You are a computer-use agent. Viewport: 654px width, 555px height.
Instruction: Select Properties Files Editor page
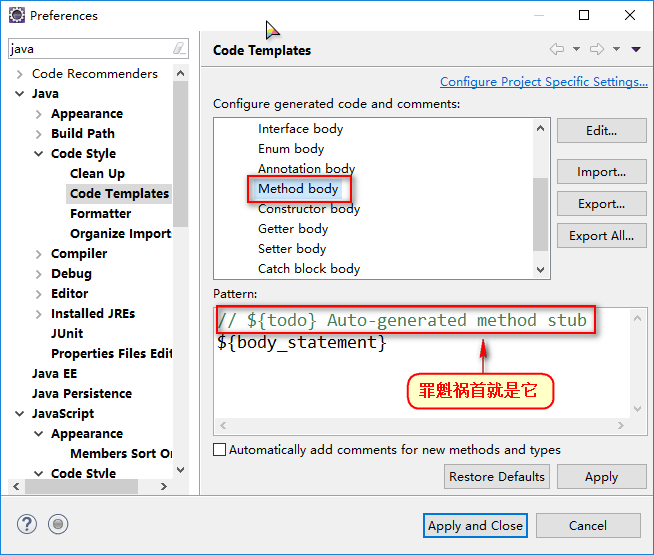(x=111, y=354)
